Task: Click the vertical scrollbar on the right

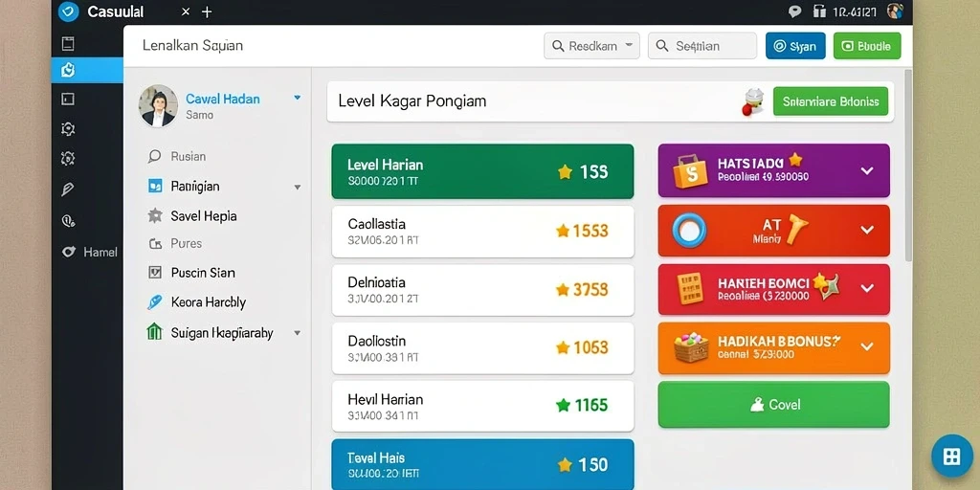Action: tap(908, 166)
